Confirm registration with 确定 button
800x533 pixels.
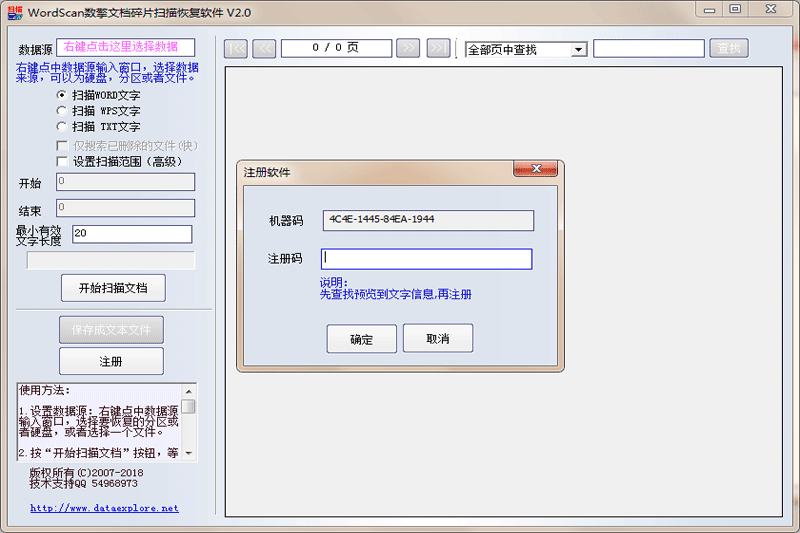362,339
